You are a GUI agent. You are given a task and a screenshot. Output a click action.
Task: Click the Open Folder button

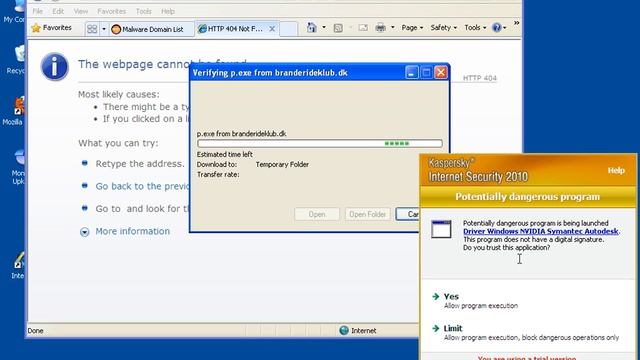point(367,214)
